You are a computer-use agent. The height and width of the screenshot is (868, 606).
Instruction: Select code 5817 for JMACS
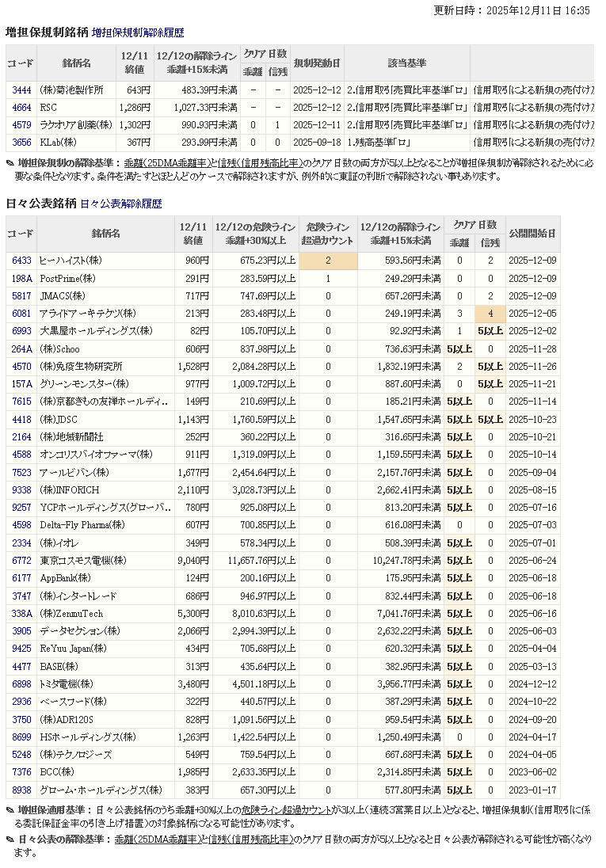click(21, 296)
